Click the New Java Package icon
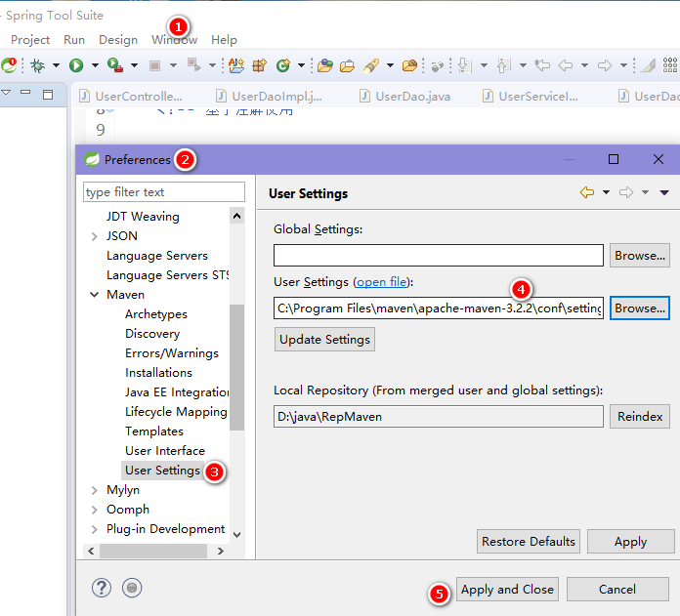This screenshot has width=680, height=616. [259, 65]
